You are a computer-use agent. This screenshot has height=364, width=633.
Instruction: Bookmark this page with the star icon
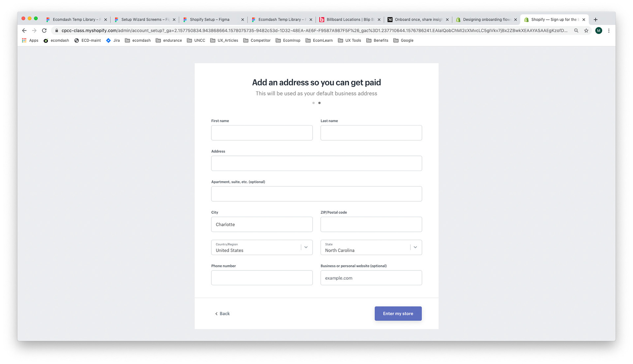point(586,31)
